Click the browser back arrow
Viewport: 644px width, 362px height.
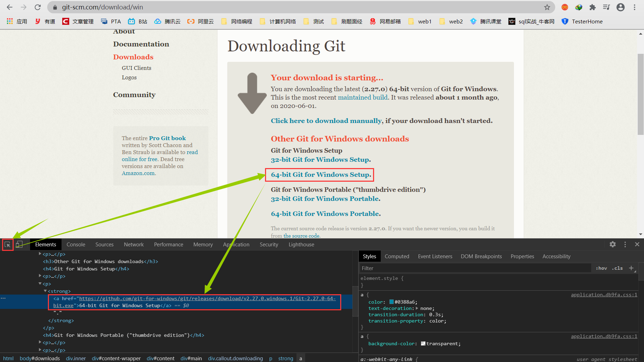[9, 7]
